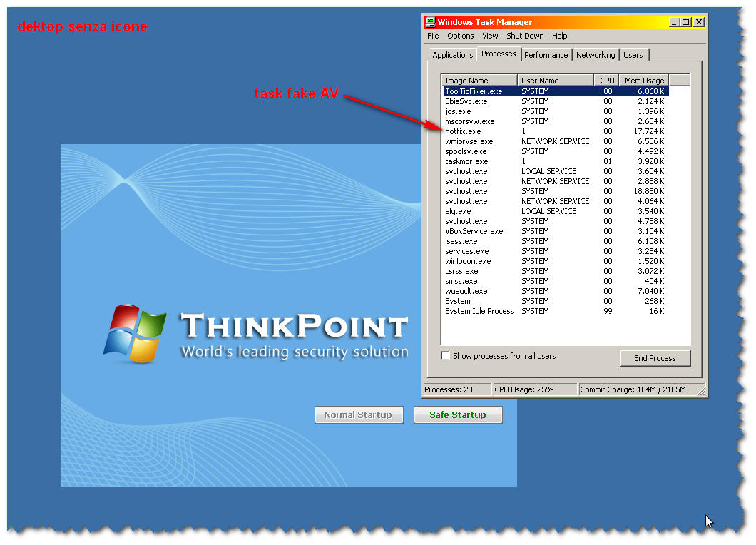Image resolution: width=756 pixels, height=545 pixels.
Task: Switch to the Performance tab
Action: coord(546,54)
